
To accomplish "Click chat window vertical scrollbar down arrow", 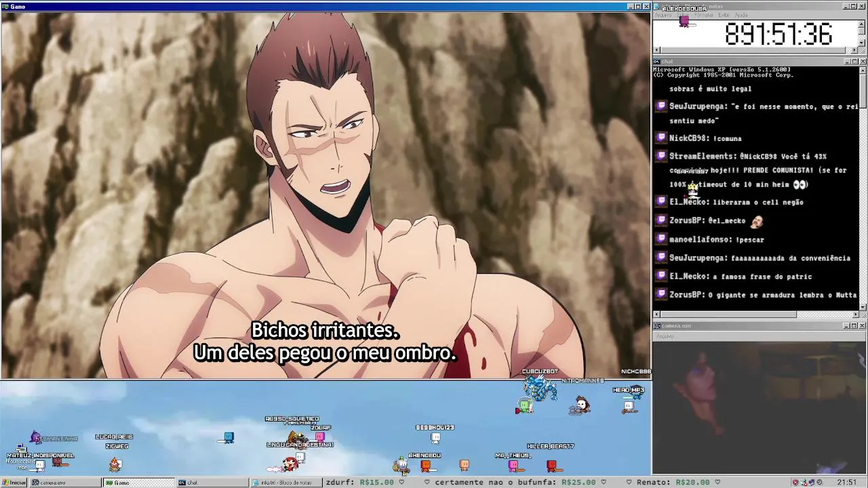I will pos(863,306).
